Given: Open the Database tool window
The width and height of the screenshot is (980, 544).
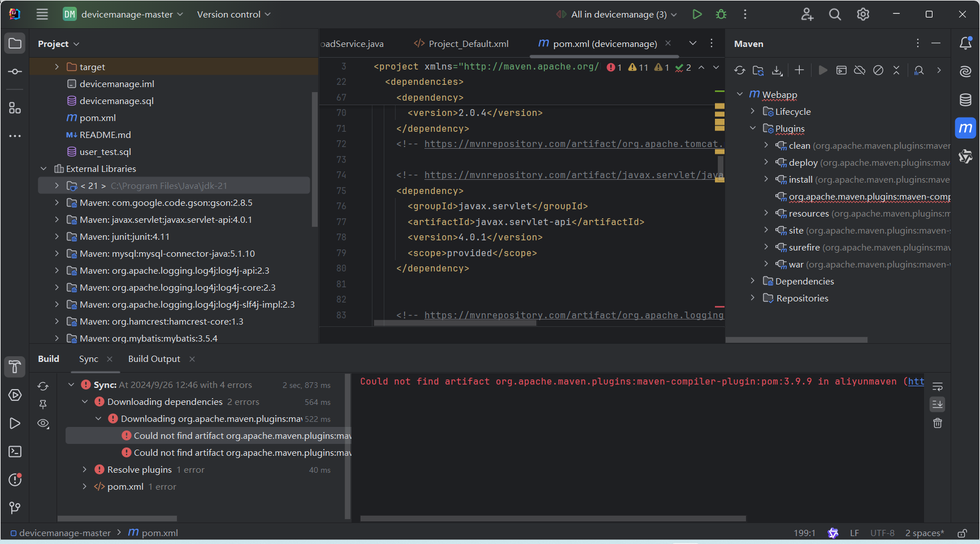Looking at the screenshot, I should 965,100.
